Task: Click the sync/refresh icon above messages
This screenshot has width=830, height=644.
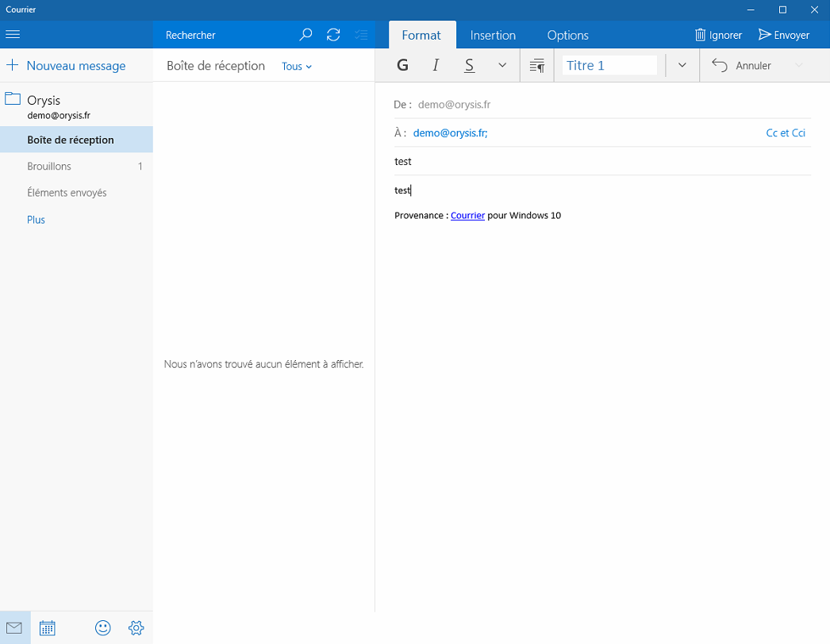Action: (x=333, y=34)
